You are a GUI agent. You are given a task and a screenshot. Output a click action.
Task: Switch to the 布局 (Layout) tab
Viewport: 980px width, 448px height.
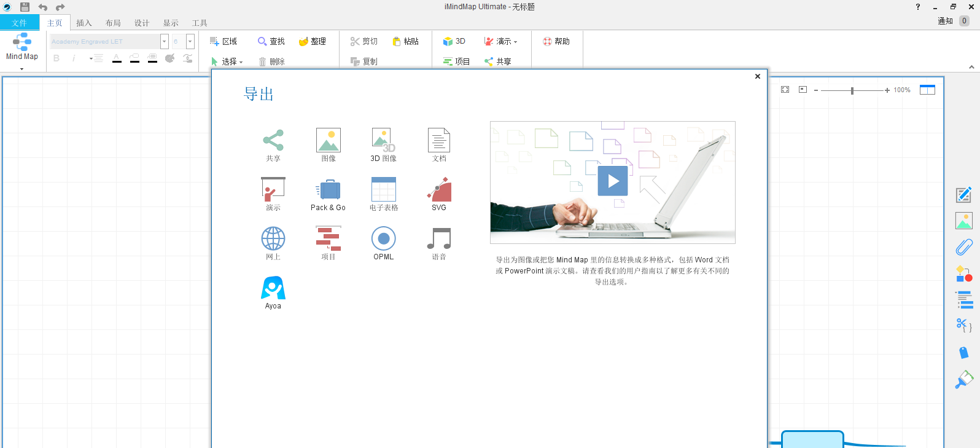[x=113, y=23]
